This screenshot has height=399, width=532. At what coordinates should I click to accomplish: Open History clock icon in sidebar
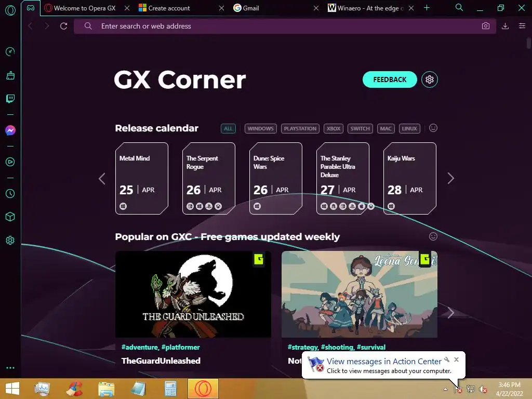10,193
